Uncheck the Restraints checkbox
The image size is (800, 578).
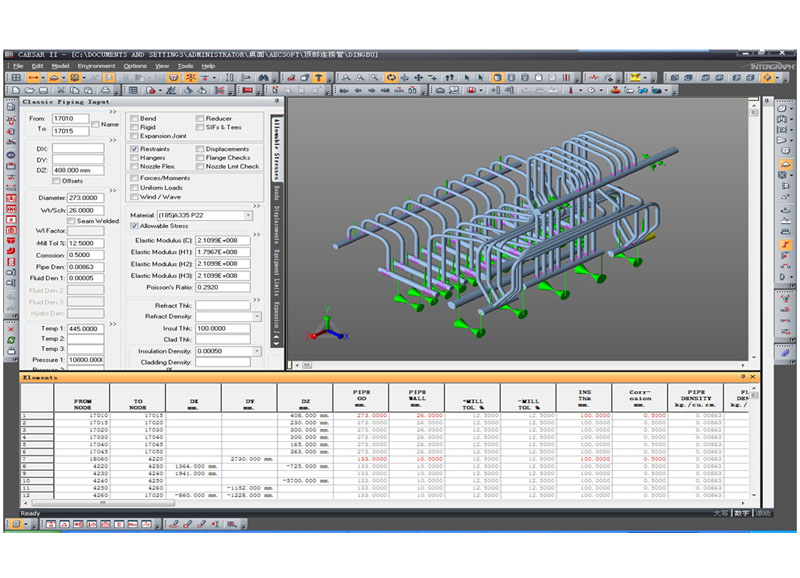click(x=135, y=149)
